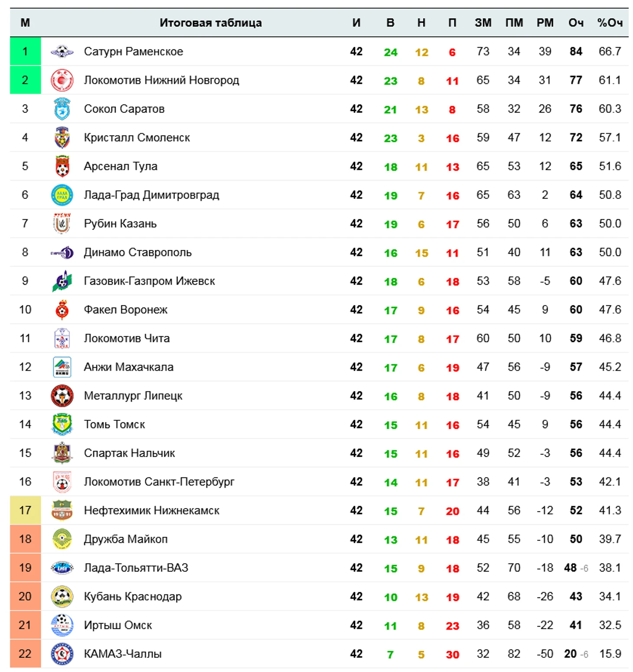Click the Лада-Град Димитровград round logo
This screenshot has height=672, width=633.
pos(62,195)
